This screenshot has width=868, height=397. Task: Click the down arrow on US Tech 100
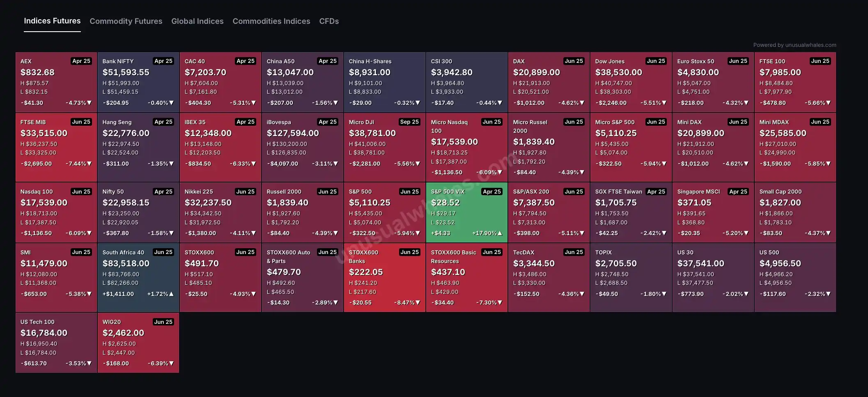(x=89, y=364)
